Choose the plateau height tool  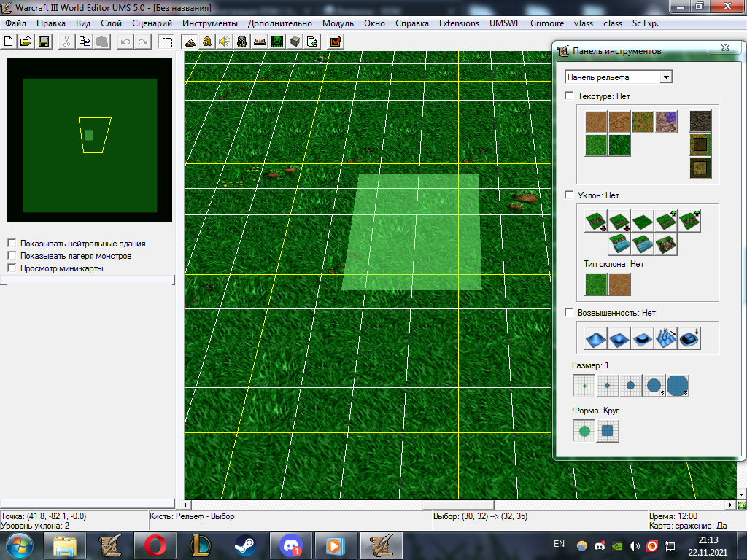click(642, 338)
